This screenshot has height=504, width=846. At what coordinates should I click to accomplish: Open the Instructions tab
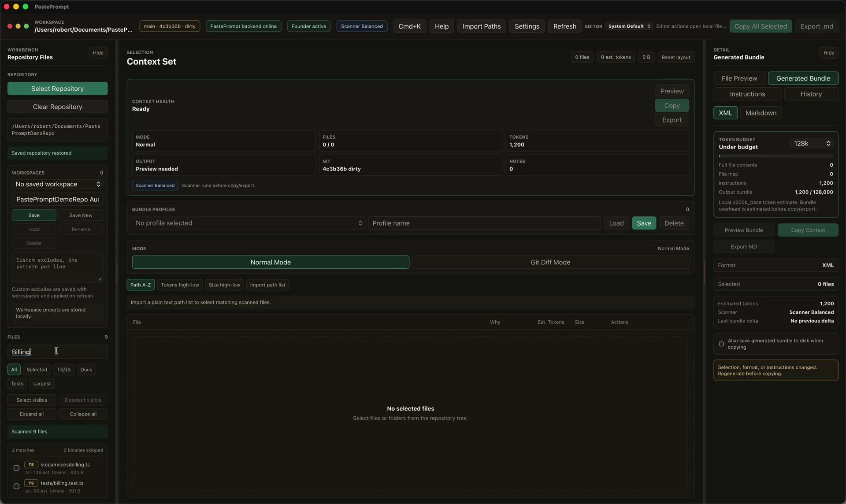click(747, 94)
